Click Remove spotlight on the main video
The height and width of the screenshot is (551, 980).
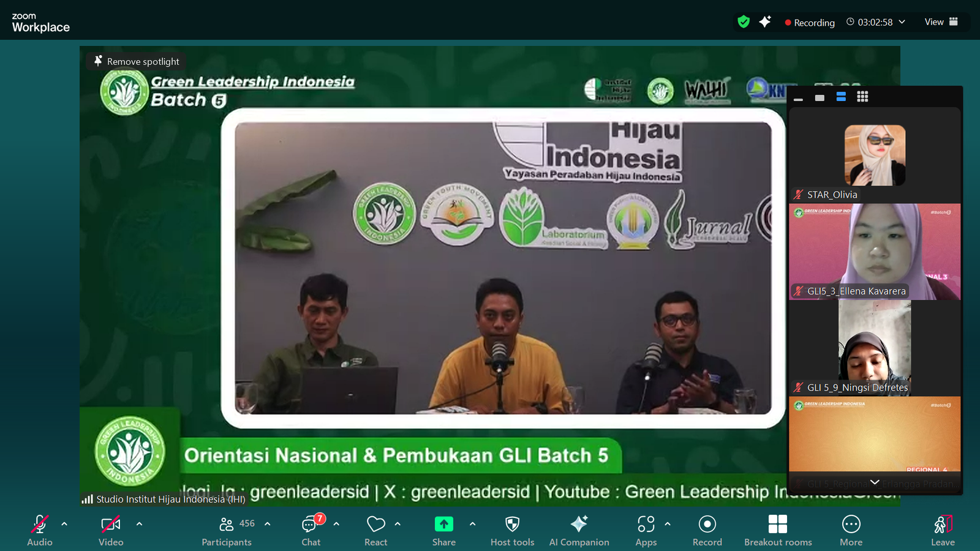(137, 61)
